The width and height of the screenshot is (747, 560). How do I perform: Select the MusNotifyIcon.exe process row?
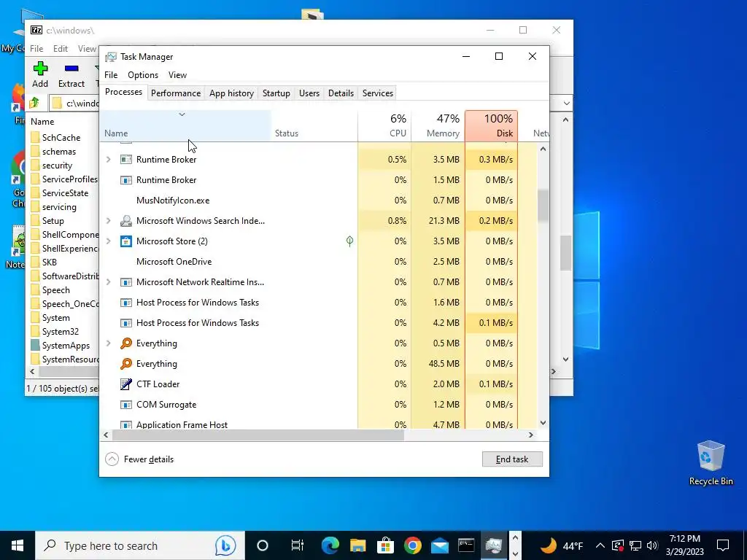[x=318, y=201]
